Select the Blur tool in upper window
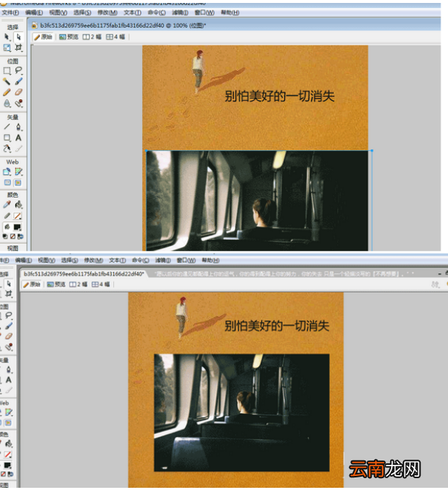448x490 pixels. [7, 103]
